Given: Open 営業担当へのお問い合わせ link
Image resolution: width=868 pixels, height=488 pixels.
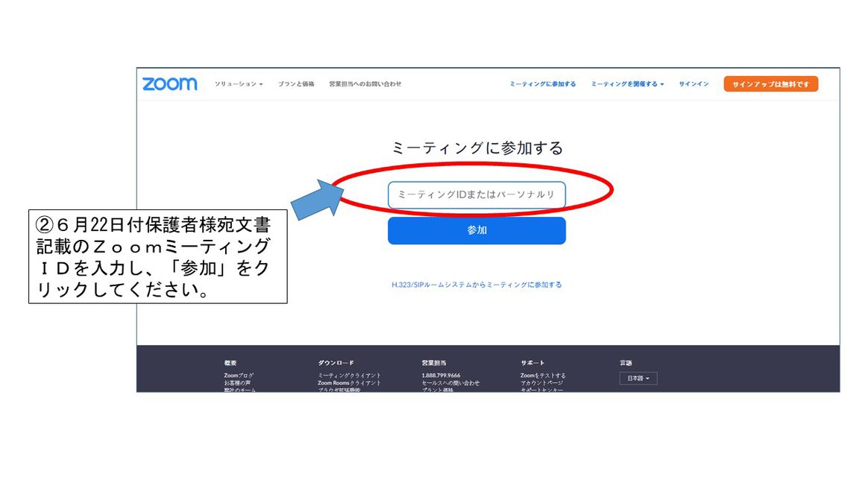Looking at the screenshot, I should click(x=365, y=84).
